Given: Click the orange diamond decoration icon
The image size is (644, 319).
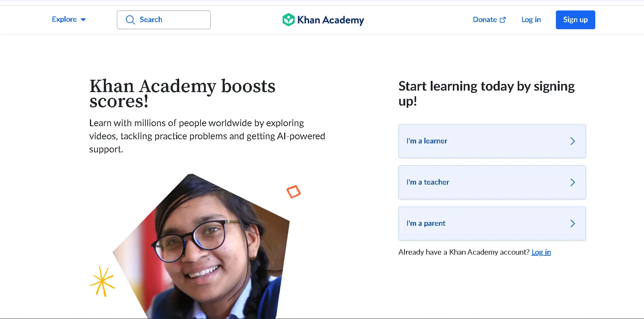Looking at the screenshot, I should (x=294, y=192).
